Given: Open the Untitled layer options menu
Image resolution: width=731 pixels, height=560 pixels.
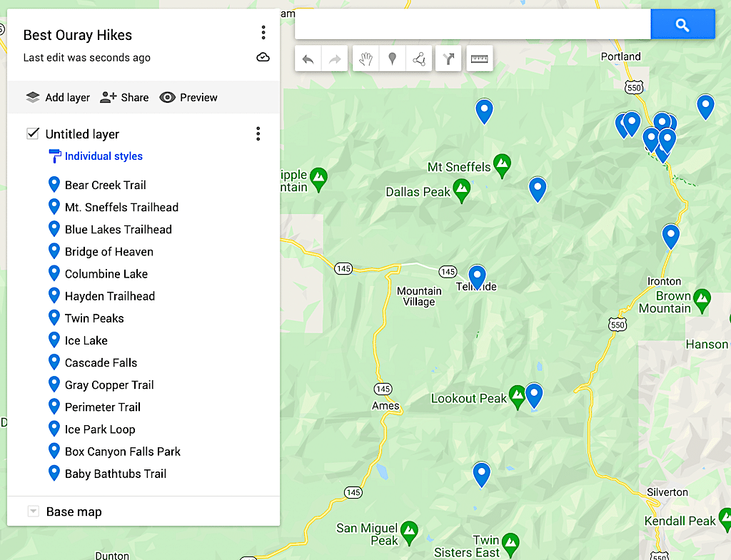Looking at the screenshot, I should 258,133.
